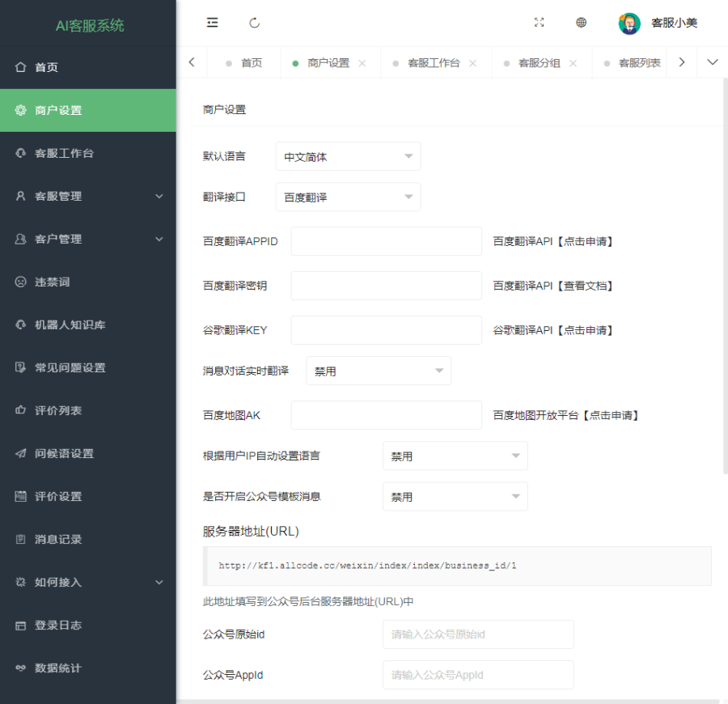Click the vertical page scrollbar
Image resolution: width=728 pixels, height=704 pixels.
pos(726,276)
